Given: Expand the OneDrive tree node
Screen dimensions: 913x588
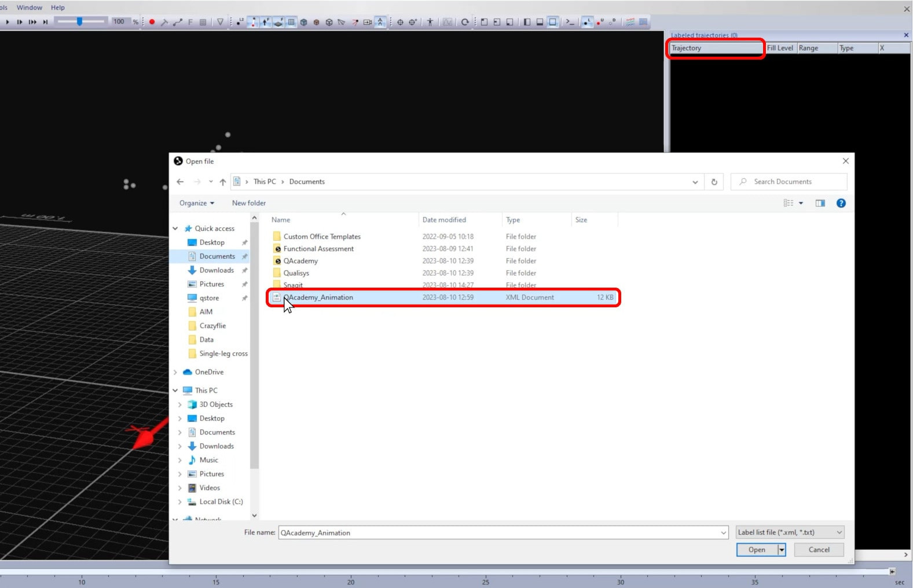Looking at the screenshot, I should [175, 372].
